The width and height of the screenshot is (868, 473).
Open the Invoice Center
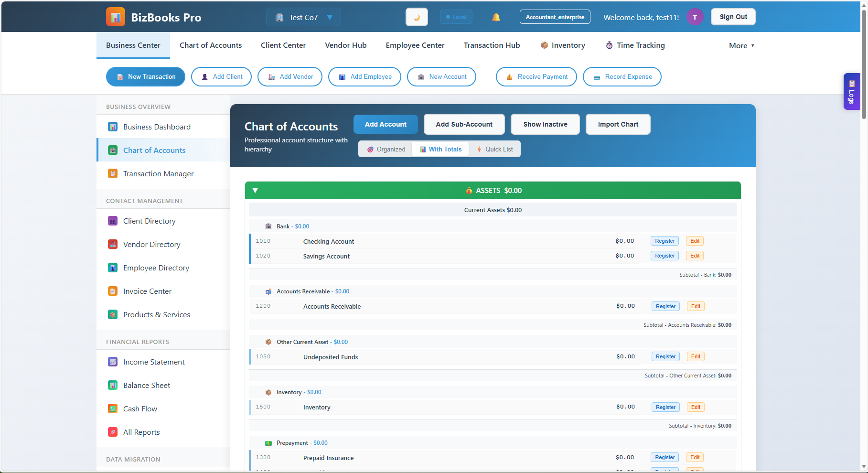tap(147, 291)
